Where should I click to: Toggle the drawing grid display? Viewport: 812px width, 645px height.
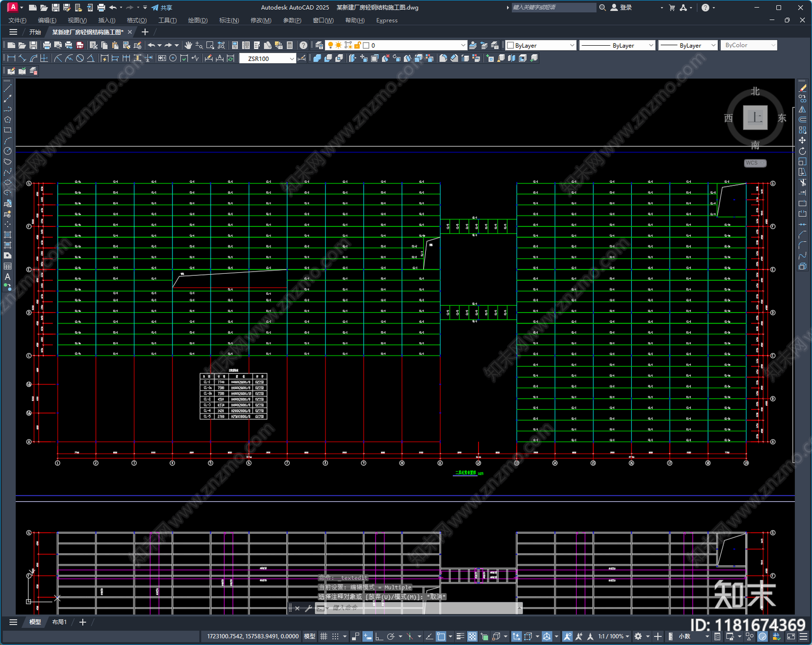coord(323,636)
